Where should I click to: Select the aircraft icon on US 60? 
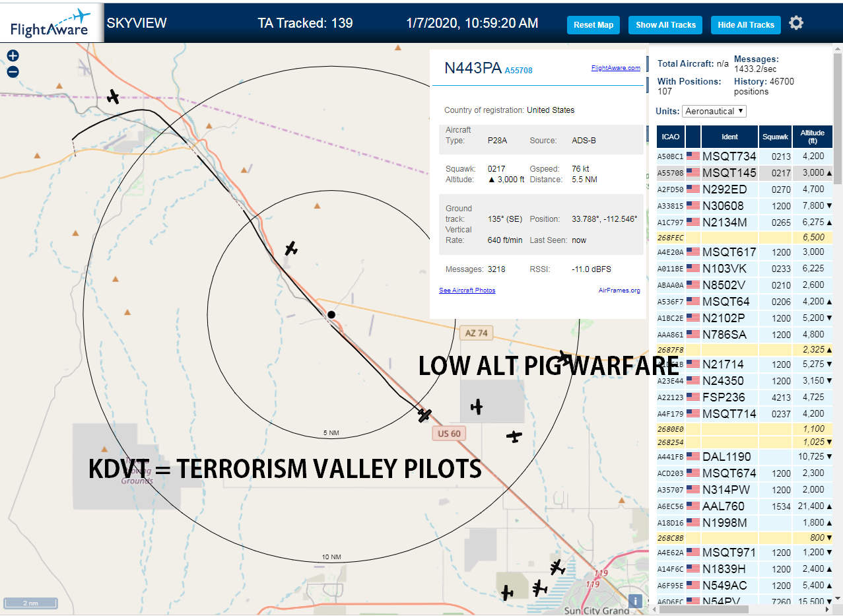pos(424,415)
